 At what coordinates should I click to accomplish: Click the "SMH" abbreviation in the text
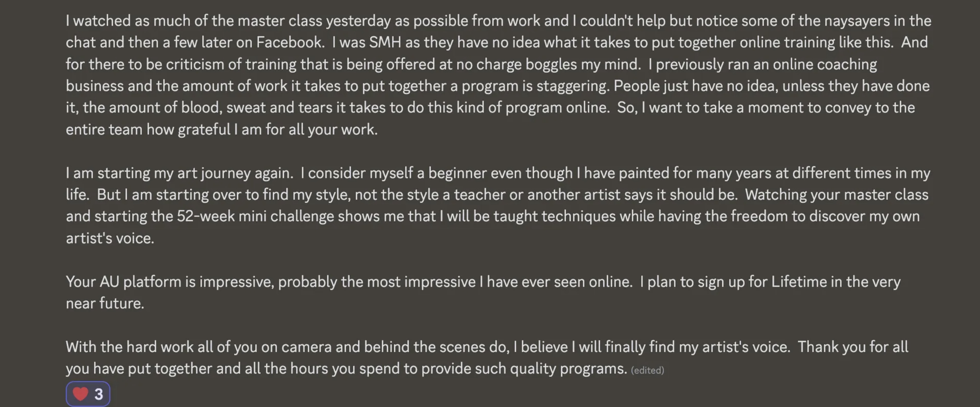[385, 42]
